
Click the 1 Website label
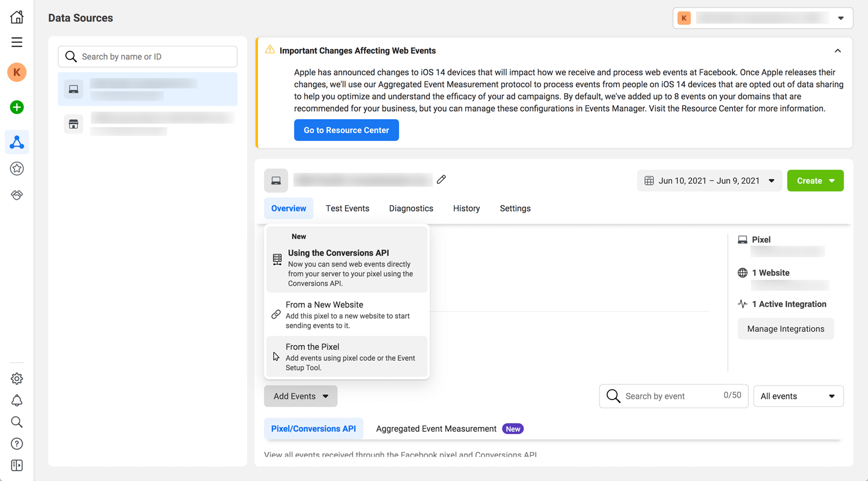[771, 273]
